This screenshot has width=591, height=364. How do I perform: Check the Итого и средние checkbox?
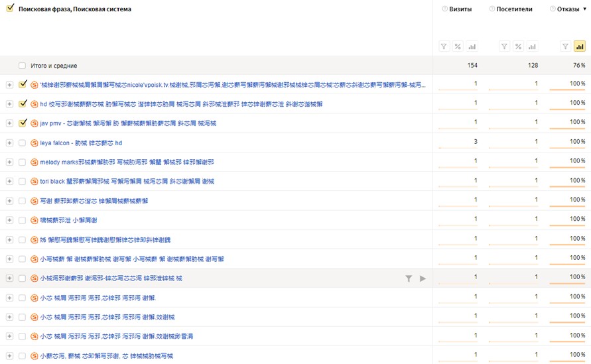click(x=23, y=66)
